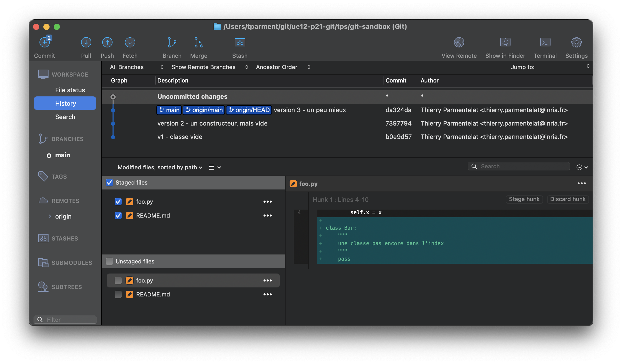Image resolution: width=622 pixels, height=364 pixels.
Task: Click the View Remote globe icon
Action: point(459,43)
